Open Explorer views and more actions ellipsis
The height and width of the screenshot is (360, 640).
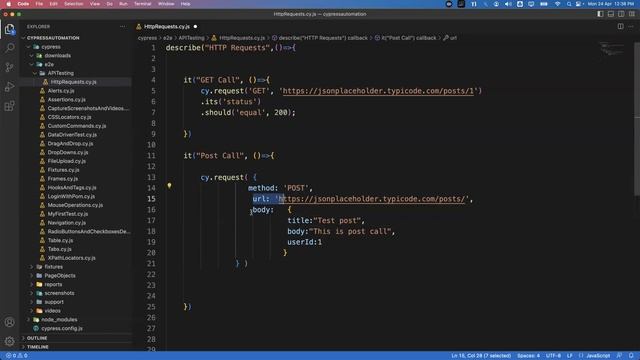pyautogui.click(x=122, y=27)
